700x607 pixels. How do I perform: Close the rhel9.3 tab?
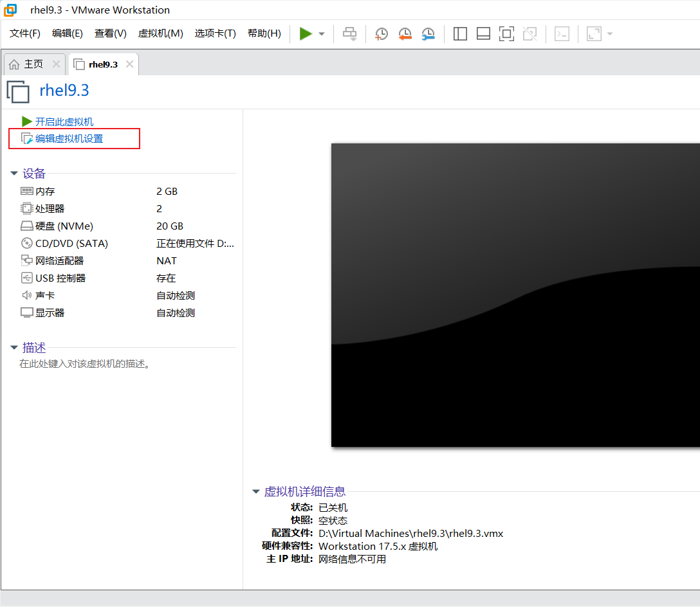pyautogui.click(x=129, y=64)
